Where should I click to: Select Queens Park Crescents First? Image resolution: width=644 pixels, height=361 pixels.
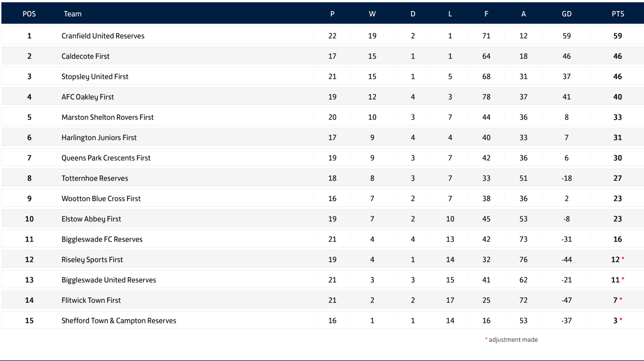pyautogui.click(x=106, y=158)
